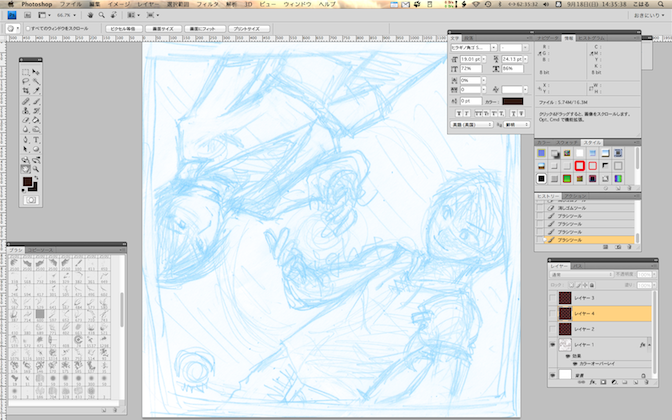Open the ウィンドウ menu

pyautogui.click(x=297, y=4)
